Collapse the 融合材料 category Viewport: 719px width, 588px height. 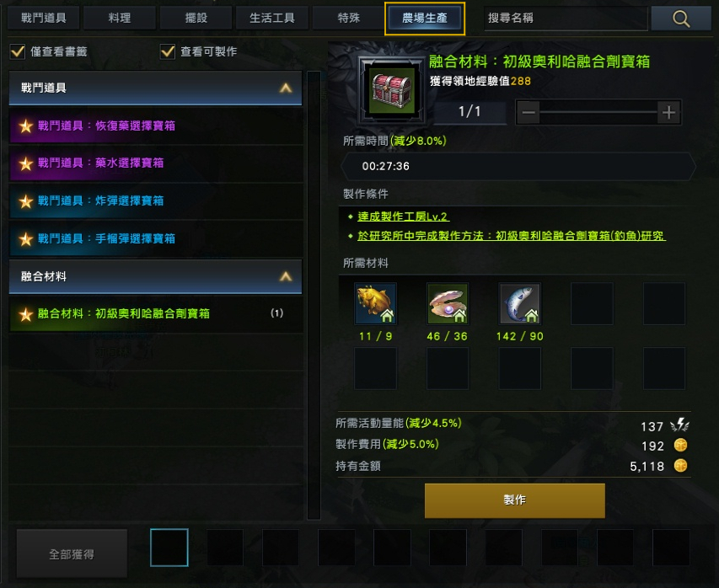click(286, 276)
